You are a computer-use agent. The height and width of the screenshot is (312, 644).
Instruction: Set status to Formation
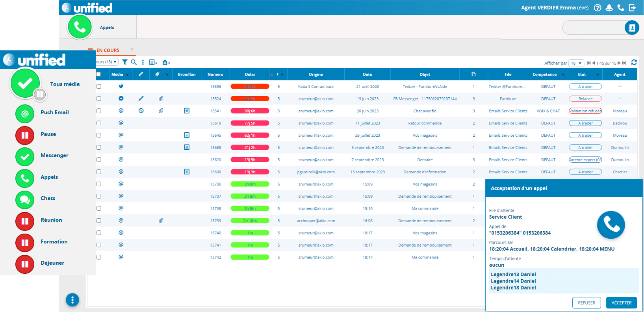[25, 243]
